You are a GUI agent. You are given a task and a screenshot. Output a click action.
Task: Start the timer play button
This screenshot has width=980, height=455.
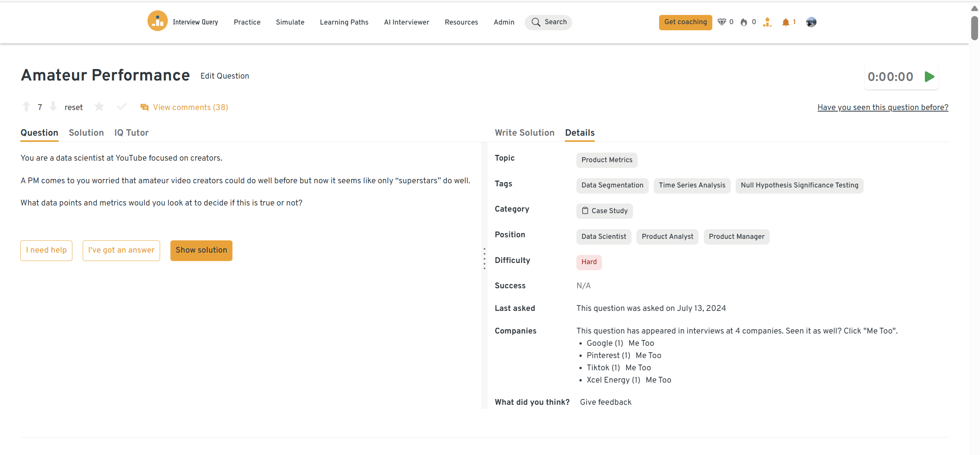pos(929,77)
